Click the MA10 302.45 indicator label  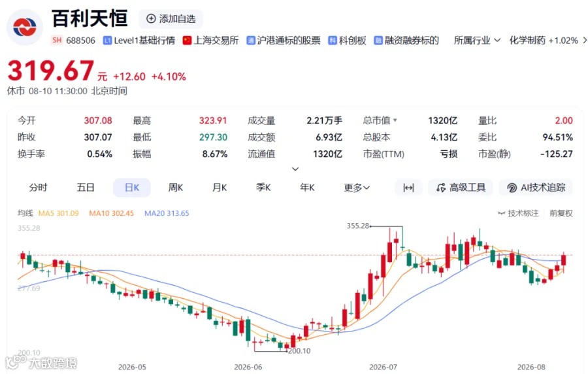111,213
